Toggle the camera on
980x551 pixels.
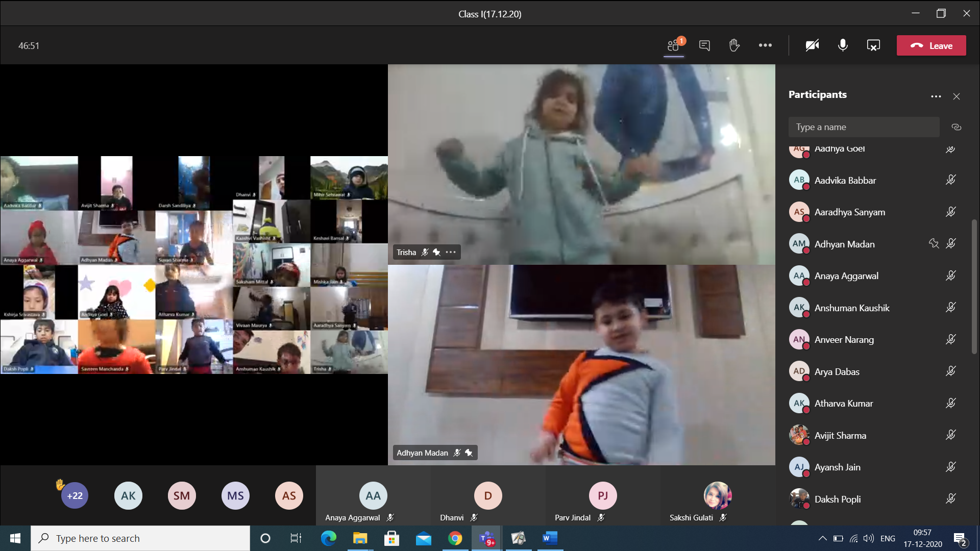(x=812, y=45)
